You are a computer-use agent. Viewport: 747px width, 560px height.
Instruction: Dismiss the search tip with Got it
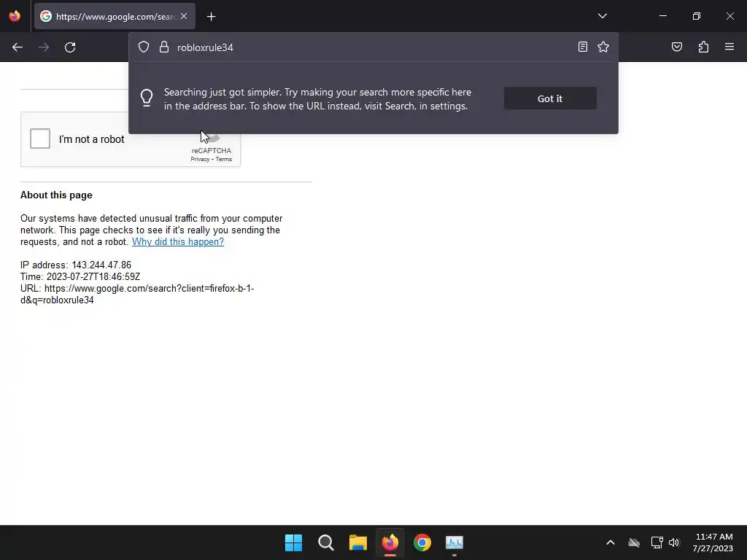click(x=550, y=98)
